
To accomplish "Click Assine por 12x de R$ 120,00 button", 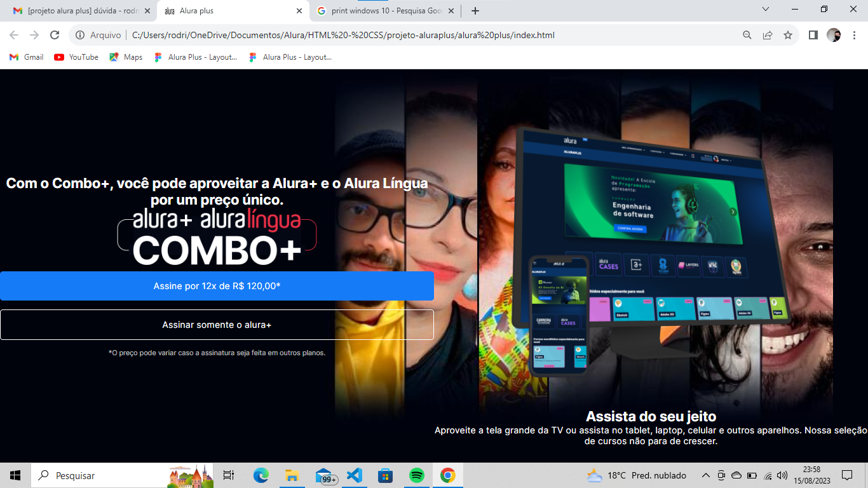I will coord(217,286).
